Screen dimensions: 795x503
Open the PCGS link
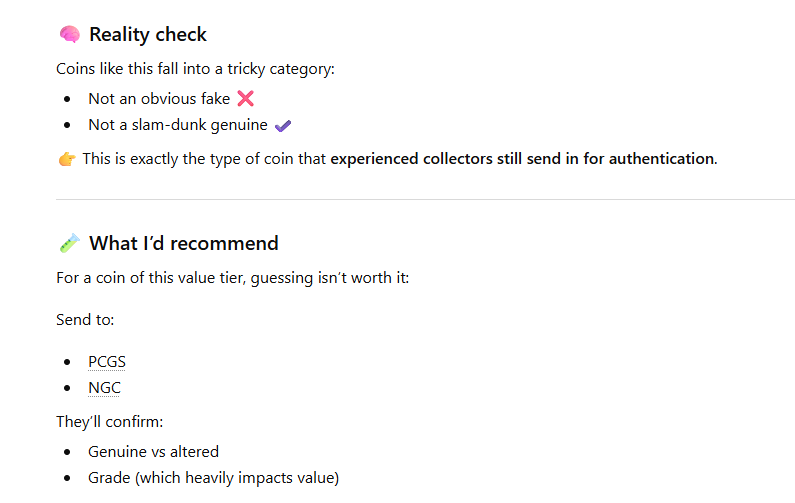pos(107,362)
